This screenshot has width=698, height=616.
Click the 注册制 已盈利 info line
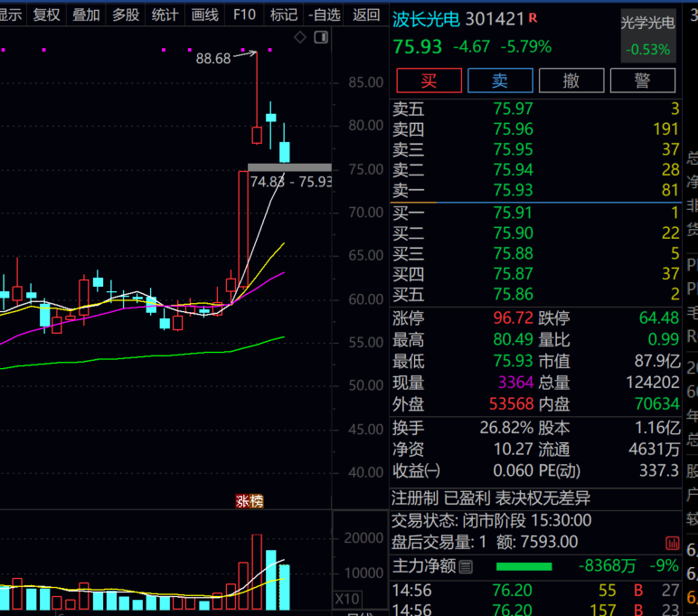pyautogui.click(x=491, y=498)
